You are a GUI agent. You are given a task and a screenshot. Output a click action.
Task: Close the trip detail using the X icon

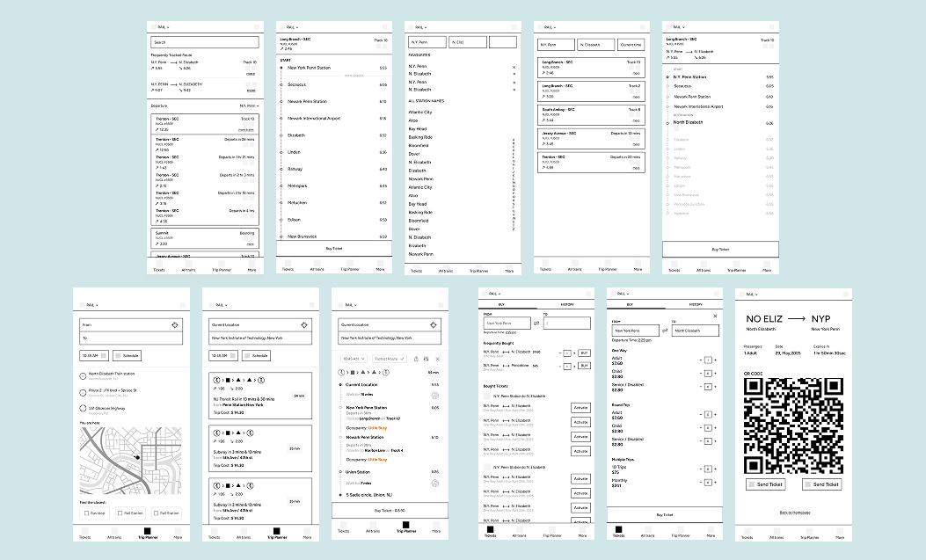click(x=438, y=359)
